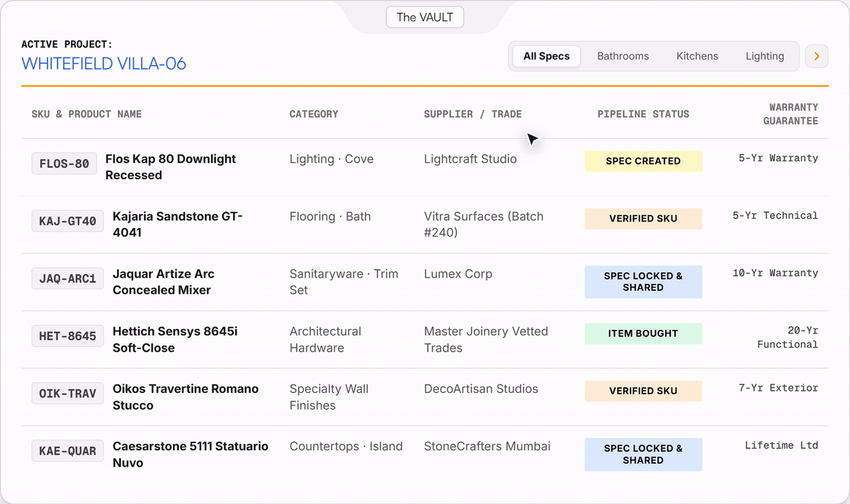The height and width of the screenshot is (504, 850).
Task: Open The VAULT button at the top
Action: coord(425,17)
